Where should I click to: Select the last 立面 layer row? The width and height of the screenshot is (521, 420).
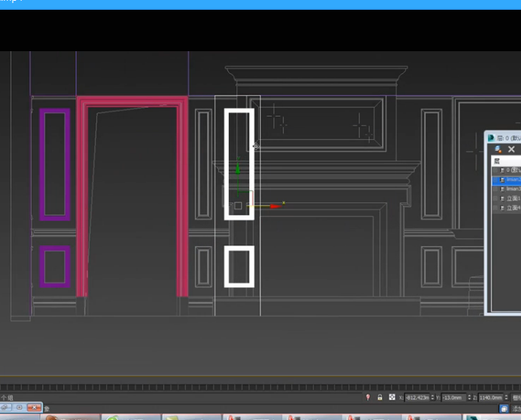click(512, 208)
